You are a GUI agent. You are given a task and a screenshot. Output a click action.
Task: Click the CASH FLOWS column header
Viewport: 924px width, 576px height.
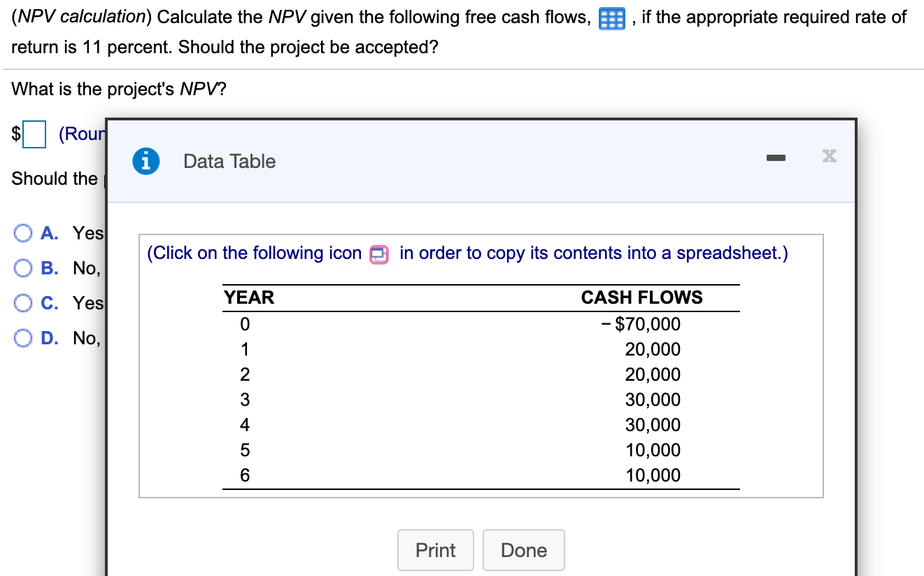pyautogui.click(x=641, y=297)
